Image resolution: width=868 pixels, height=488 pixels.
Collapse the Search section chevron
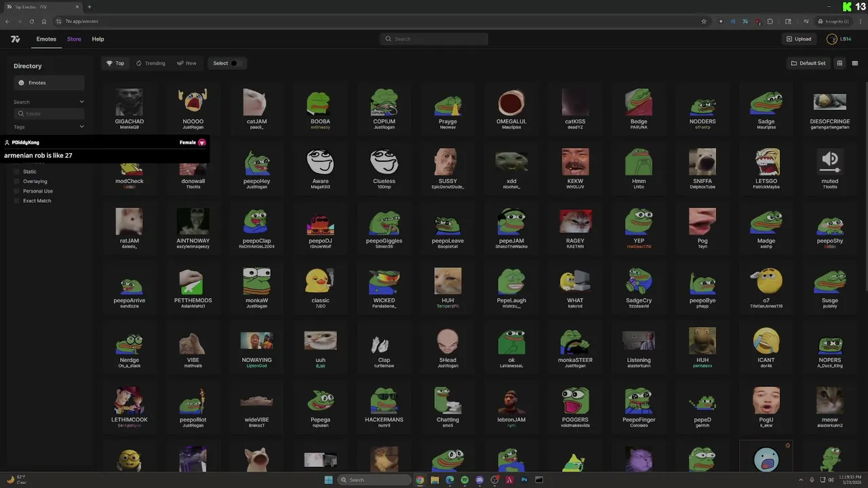[81, 102]
